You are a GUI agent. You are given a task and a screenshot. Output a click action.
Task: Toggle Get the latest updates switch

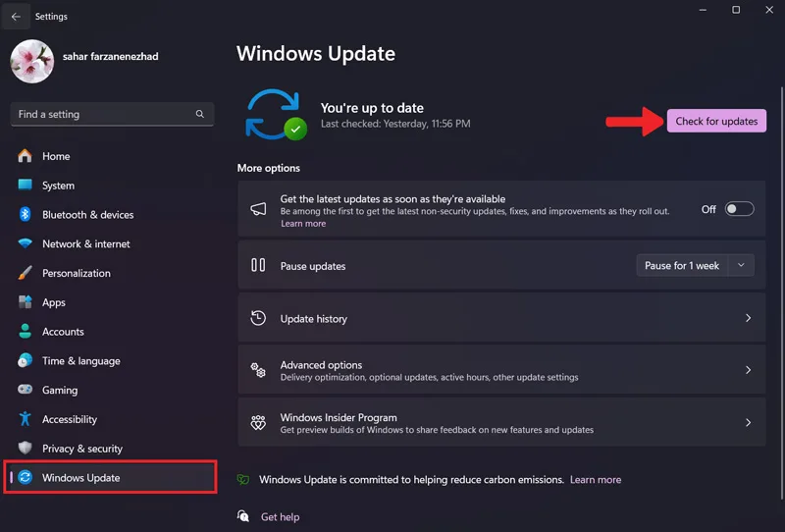click(x=739, y=209)
